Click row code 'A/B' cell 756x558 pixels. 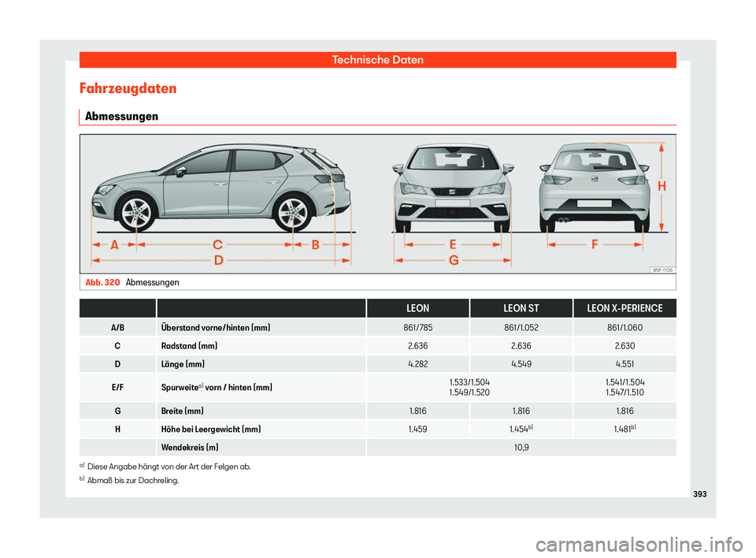(117, 327)
